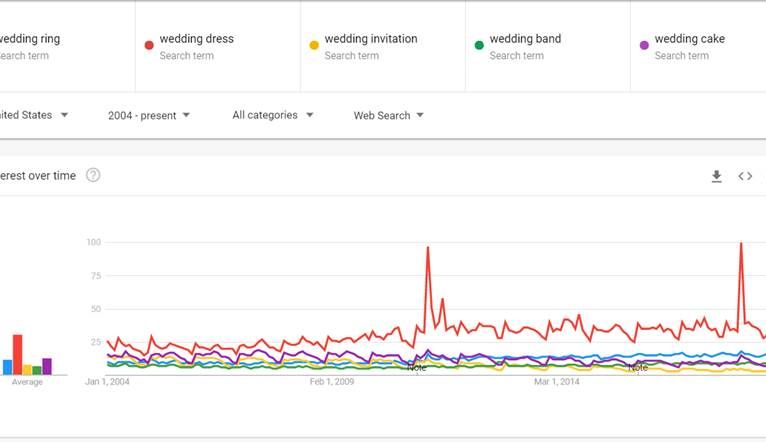Click the first Note marker on chart
Viewport: 766px width, 442px height.
(417, 367)
